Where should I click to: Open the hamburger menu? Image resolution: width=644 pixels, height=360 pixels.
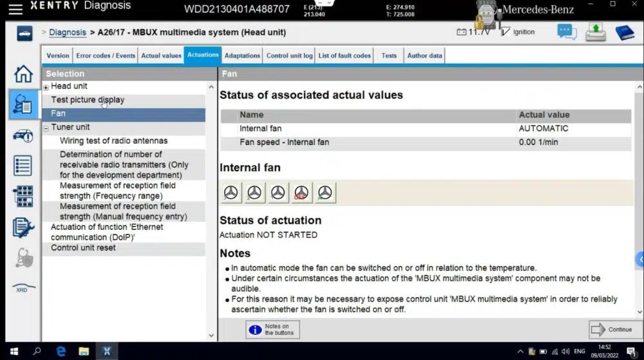pyautogui.click(x=15, y=8)
